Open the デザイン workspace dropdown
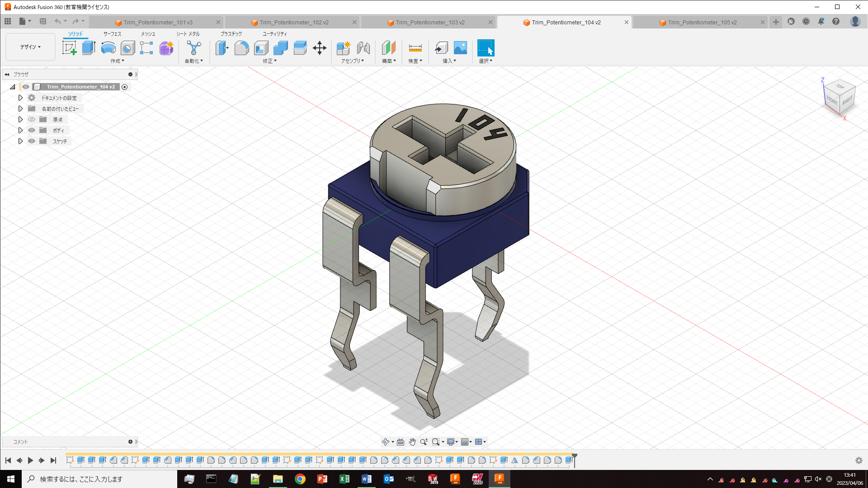Viewport: 868px width, 488px height. tap(30, 47)
